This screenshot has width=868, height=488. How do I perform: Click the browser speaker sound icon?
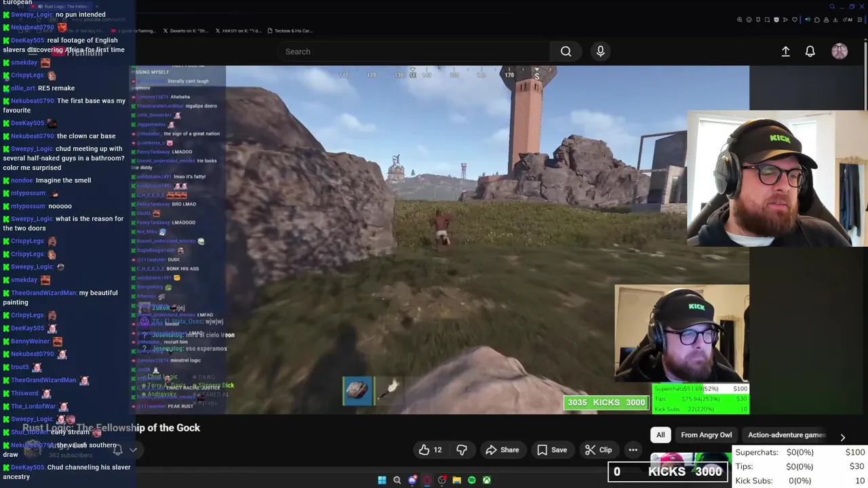pyautogui.click(x=808, y=20)
